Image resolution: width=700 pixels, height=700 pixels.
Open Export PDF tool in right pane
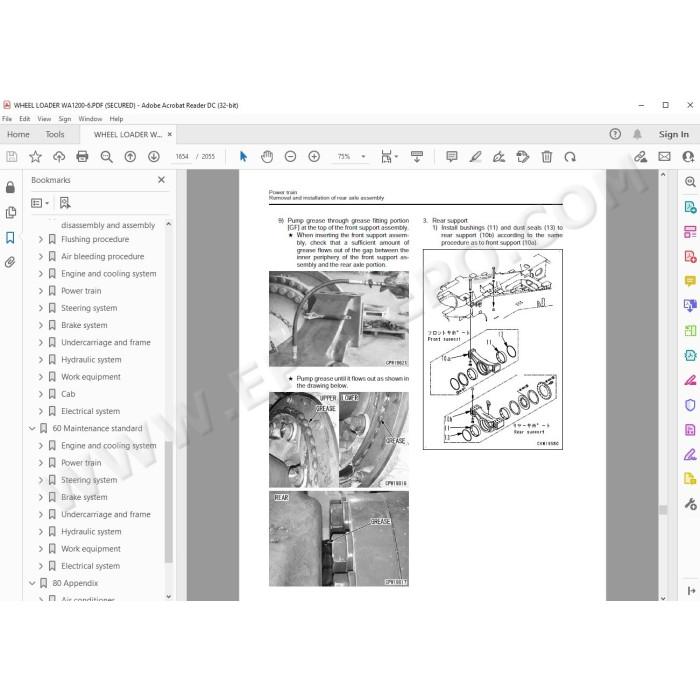(690, 207)
